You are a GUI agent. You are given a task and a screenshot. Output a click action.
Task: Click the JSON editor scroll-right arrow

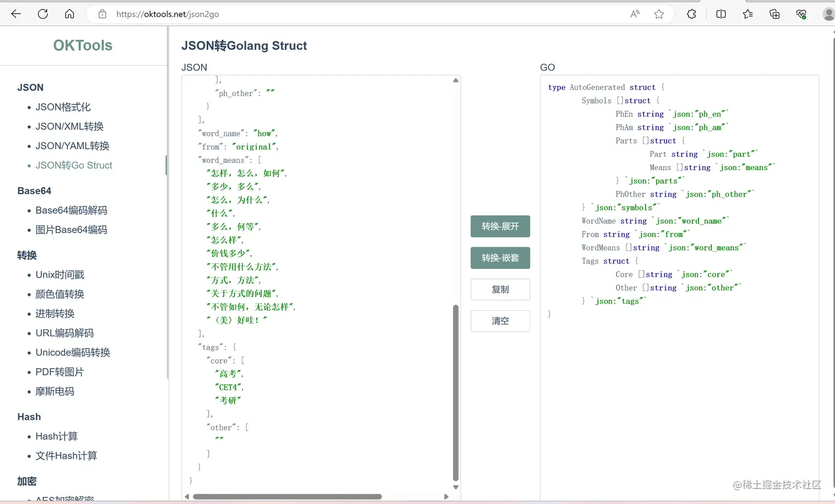(x=446, y=497)
